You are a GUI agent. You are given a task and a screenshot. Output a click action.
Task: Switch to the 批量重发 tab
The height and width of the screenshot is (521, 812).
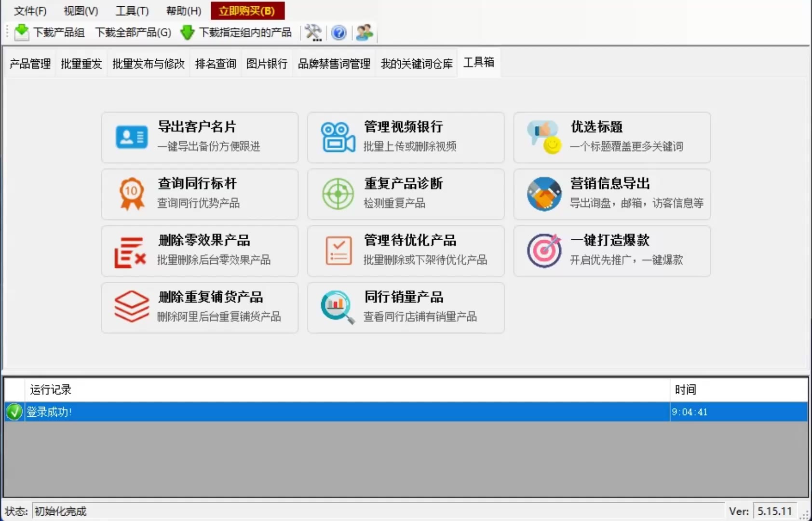[81, 64]
